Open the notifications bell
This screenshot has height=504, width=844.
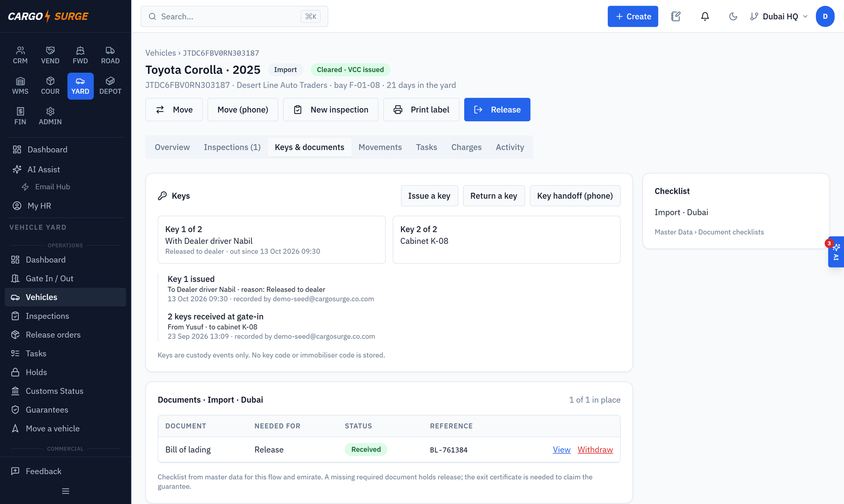click(705, 16)
